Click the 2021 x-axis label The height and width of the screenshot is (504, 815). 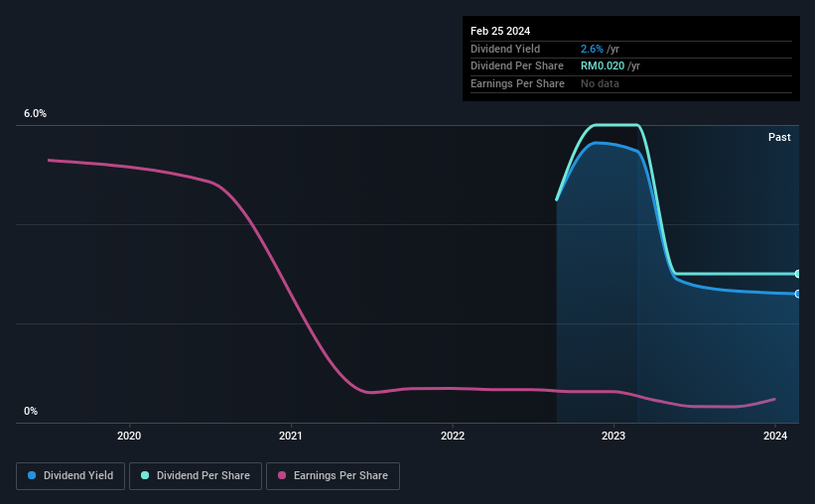click(x=291, y=436)
